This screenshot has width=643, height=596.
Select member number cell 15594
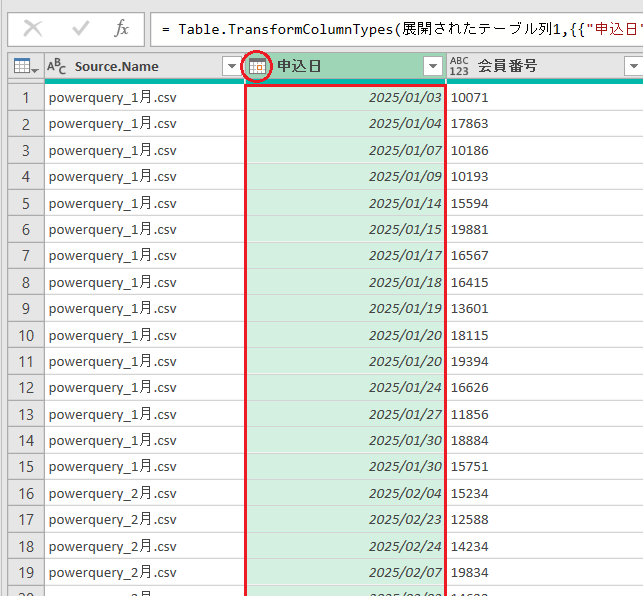545,203
